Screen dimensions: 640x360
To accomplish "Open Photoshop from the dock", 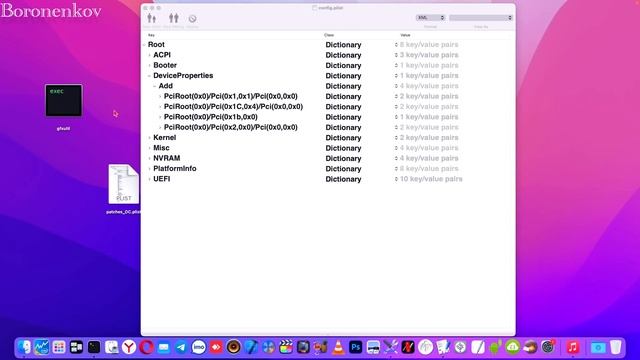I will [x=356, y=347].
